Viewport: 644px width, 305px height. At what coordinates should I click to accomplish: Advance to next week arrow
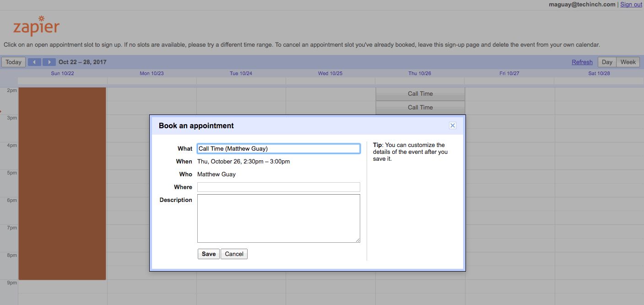tap(49, 62)
